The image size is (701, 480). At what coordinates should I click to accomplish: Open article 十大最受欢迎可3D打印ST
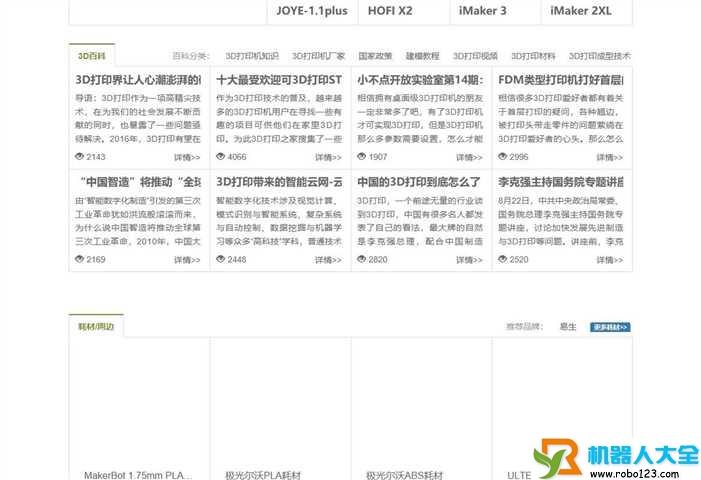tap(279, 80)
